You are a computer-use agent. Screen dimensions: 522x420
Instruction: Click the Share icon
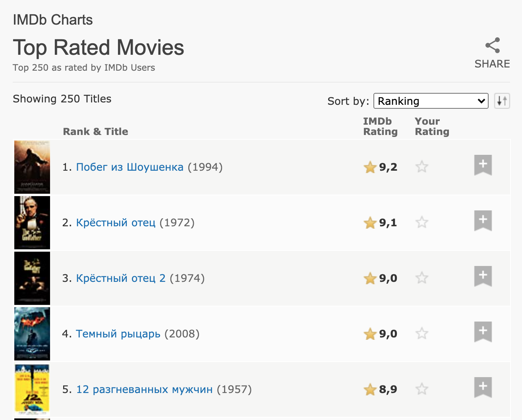(x=492, y=46)
